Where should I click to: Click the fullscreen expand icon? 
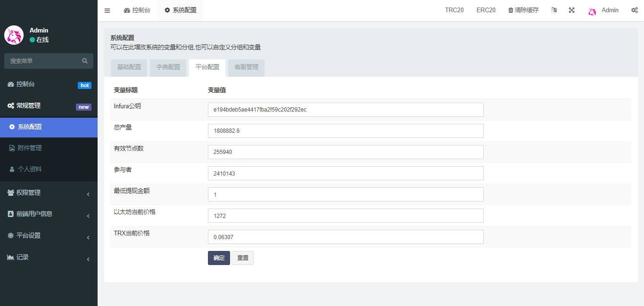tap(571, 10)
